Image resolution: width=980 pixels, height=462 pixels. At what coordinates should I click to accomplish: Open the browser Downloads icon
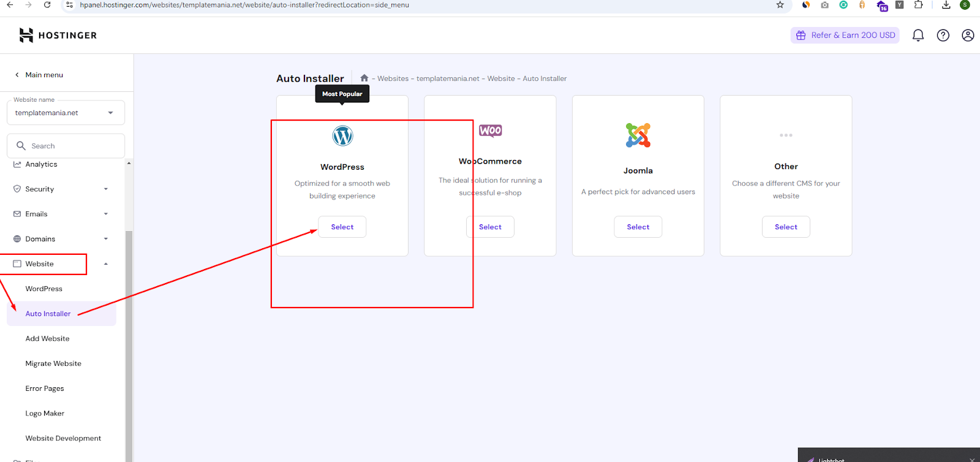[946, 5]
